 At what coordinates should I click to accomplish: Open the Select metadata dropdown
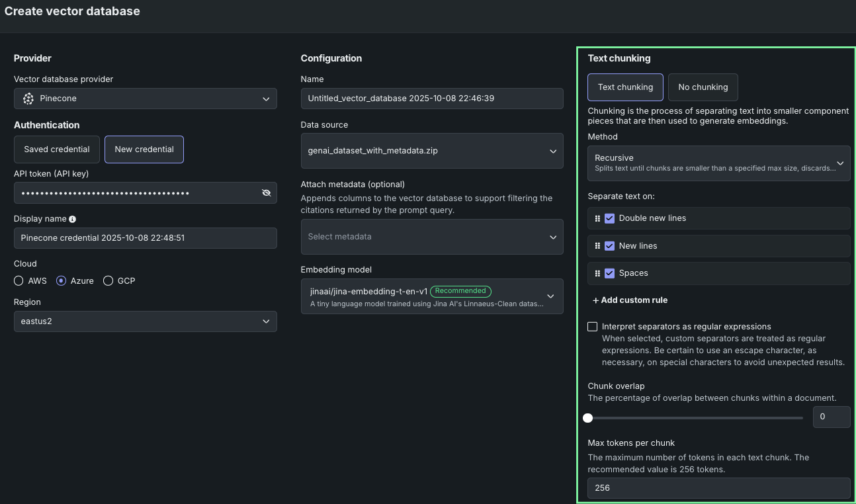[x=431, y=237]
